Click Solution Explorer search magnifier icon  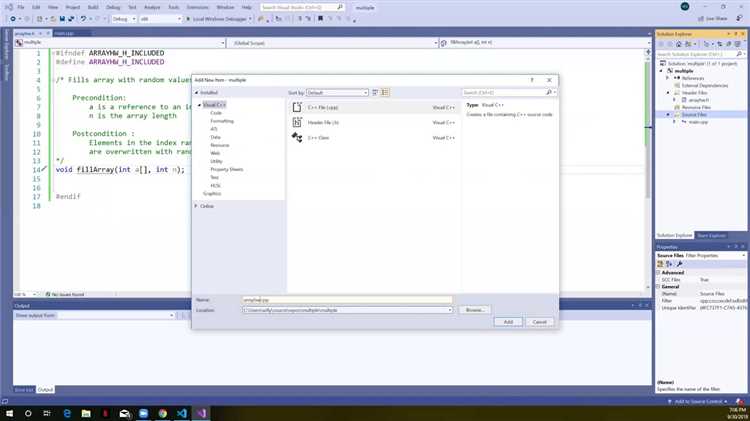pos(739,54)
